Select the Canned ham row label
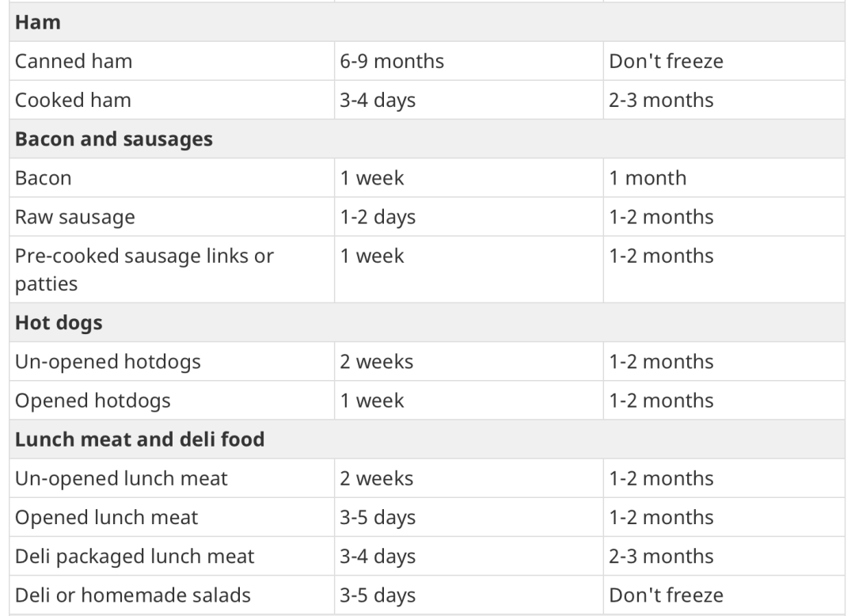 tap(74, 61)
